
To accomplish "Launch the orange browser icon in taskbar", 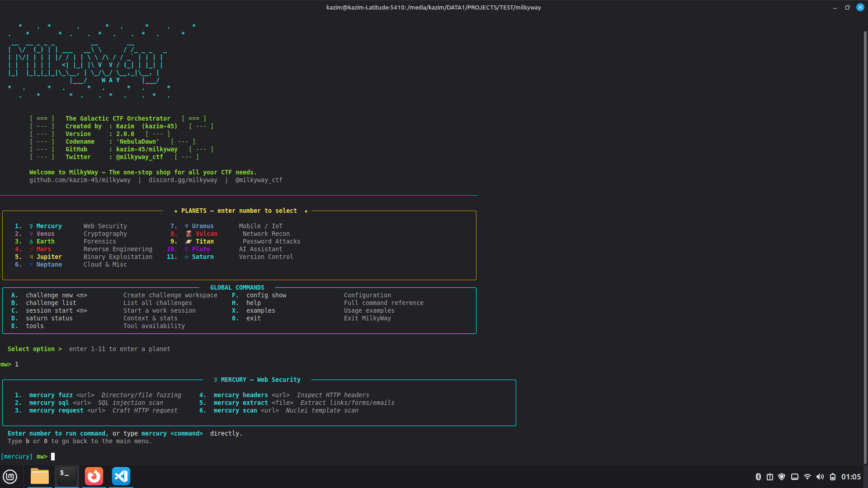I will (x=94, y=477).
